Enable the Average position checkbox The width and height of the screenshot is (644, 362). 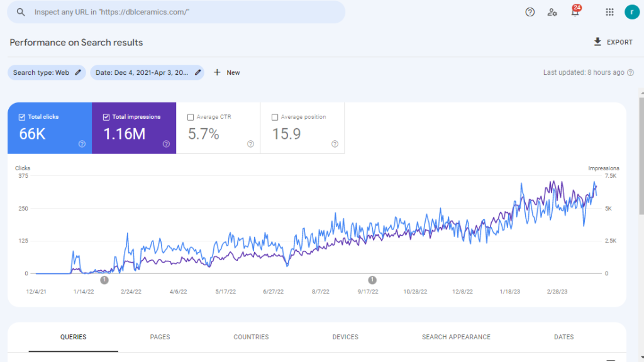[275, 117]
